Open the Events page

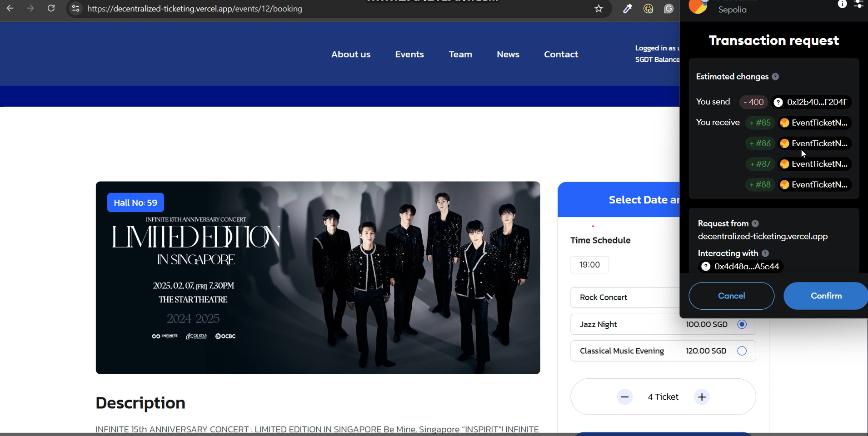click(x=409, y=54)
